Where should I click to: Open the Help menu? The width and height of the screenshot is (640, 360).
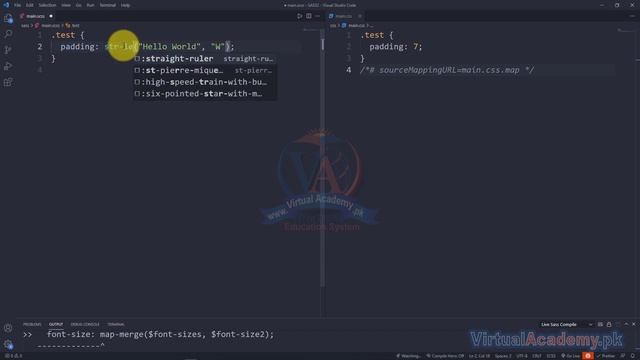(125, 5)
